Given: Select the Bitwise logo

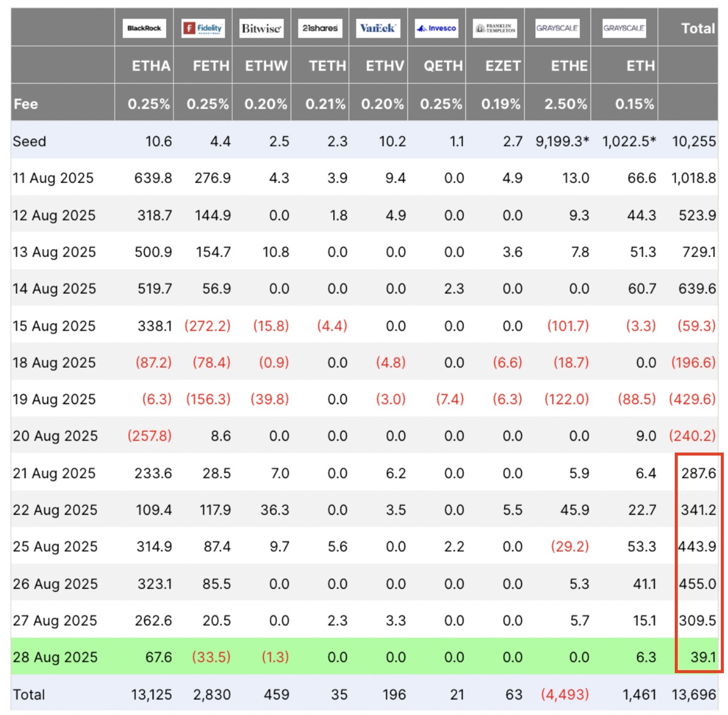Looking at the screenshot, I should 261,28.
